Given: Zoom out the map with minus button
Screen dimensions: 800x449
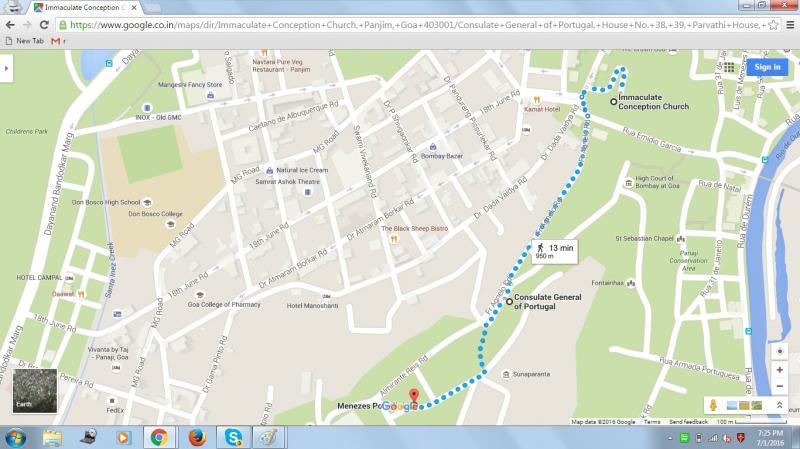Looking at the screenshot, I should (779, 386).
